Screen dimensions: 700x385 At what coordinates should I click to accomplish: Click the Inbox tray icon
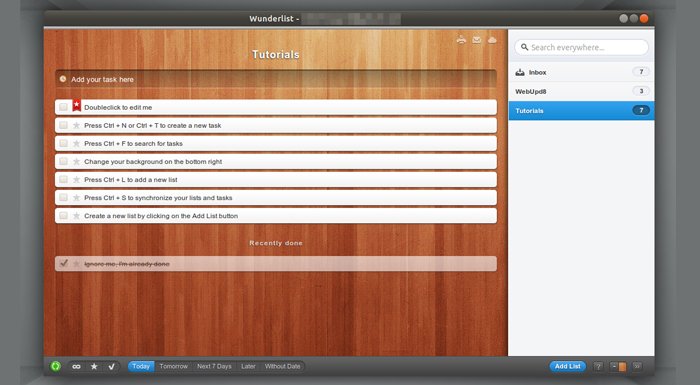click(520, 72)
